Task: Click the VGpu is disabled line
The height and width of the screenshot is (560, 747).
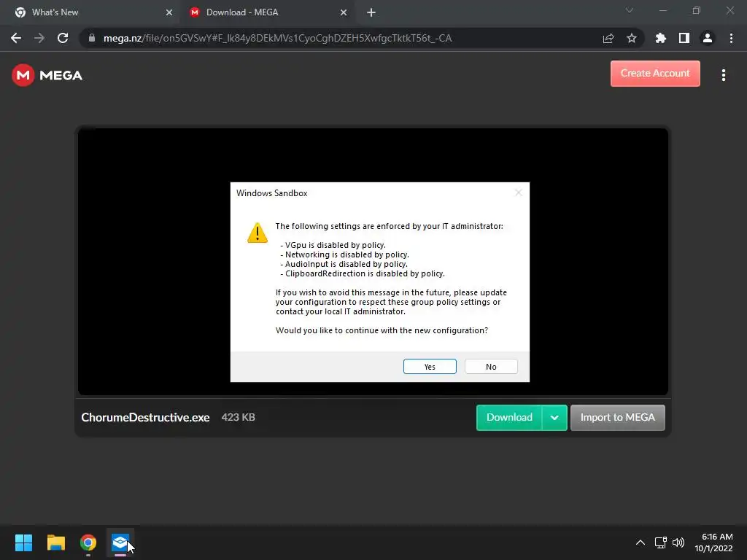Action: coord(333,245)
